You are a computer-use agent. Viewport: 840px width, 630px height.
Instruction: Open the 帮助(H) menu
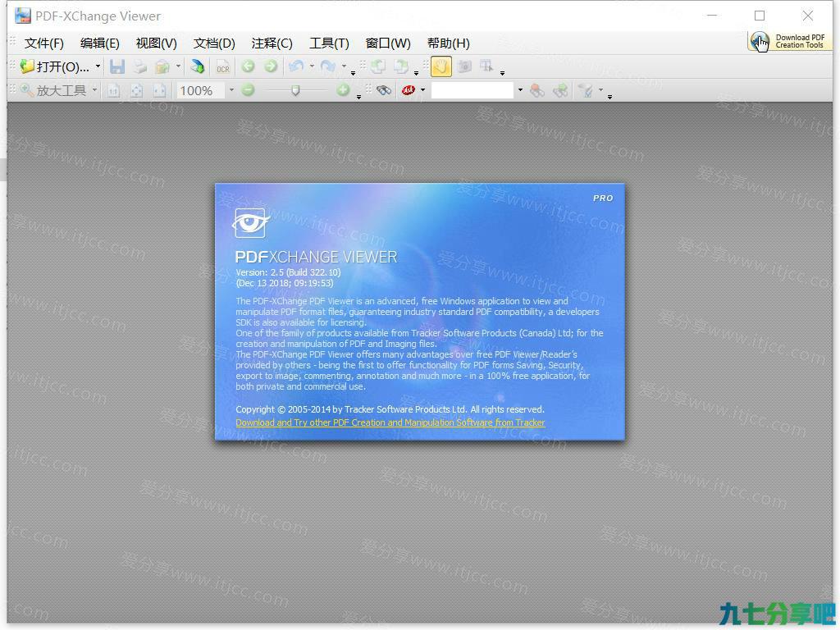click(x=449, y=43)
